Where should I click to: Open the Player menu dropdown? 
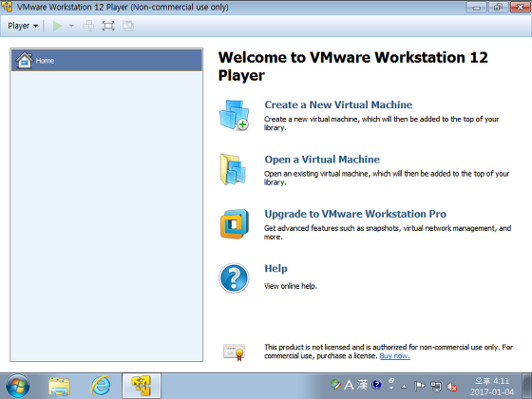click(23, 26)
